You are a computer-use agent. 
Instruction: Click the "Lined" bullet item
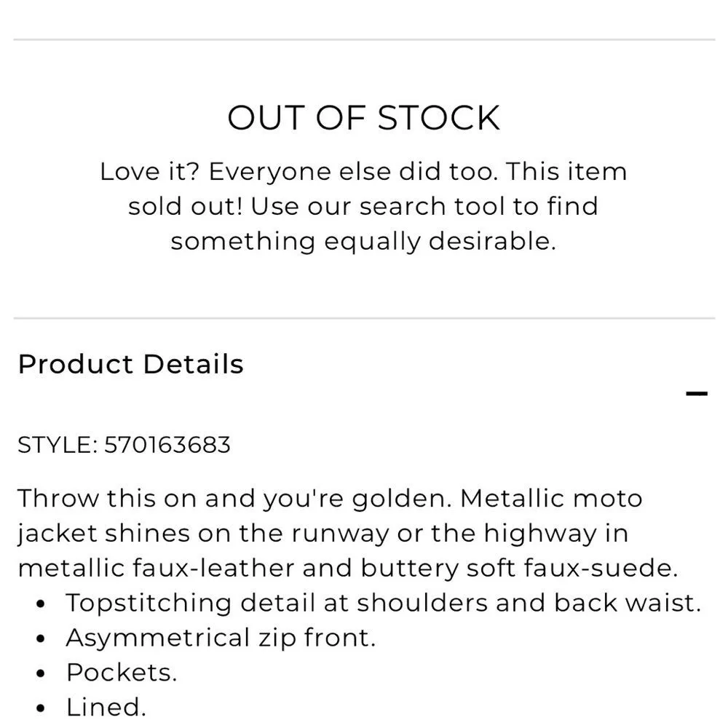pos(106,706)
